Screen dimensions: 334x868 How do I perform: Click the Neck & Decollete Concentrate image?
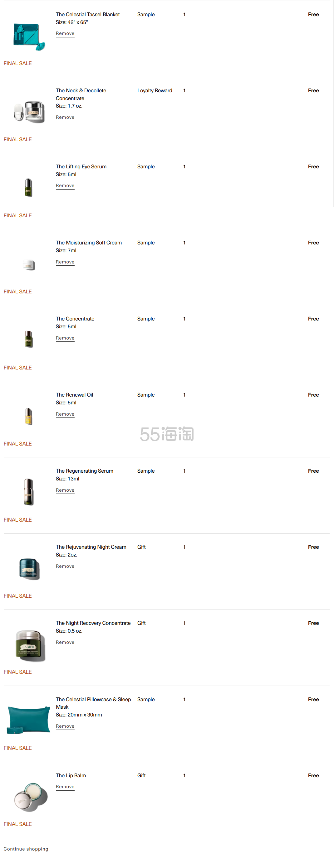click(x=29, y=112)
